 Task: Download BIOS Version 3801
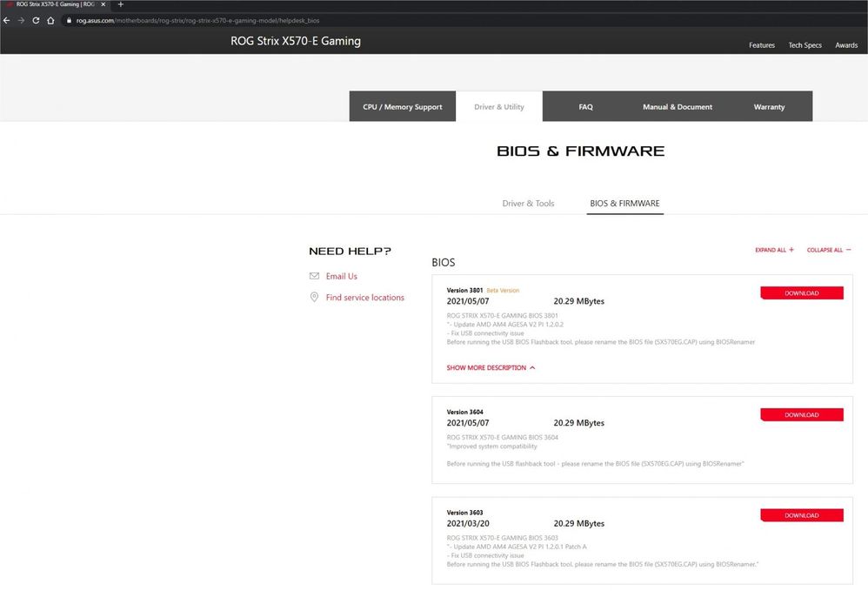[802, 293]
